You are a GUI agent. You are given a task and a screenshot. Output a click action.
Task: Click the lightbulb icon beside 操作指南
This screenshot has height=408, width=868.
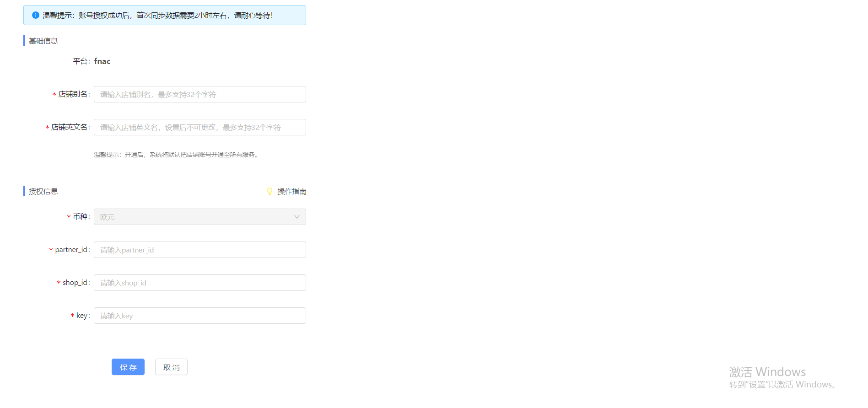click(270, 191)
